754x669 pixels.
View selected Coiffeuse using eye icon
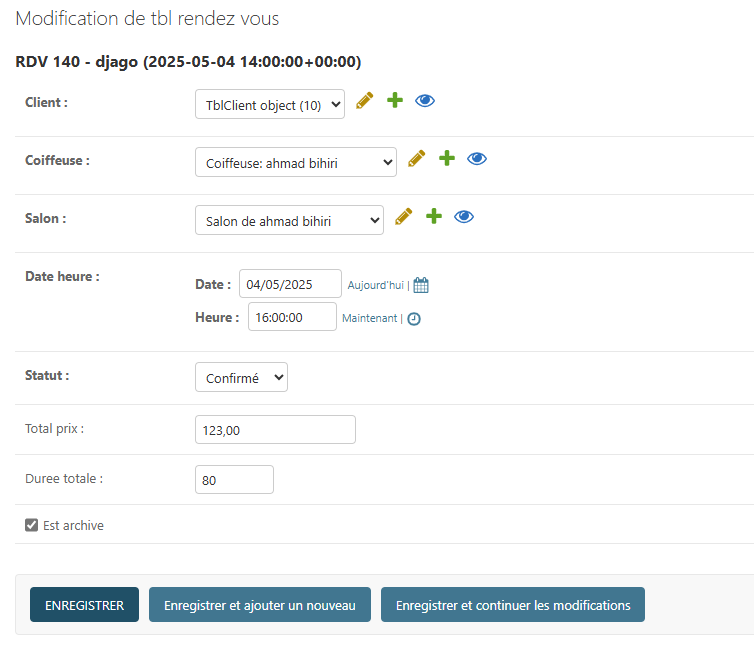click(477, 159)
